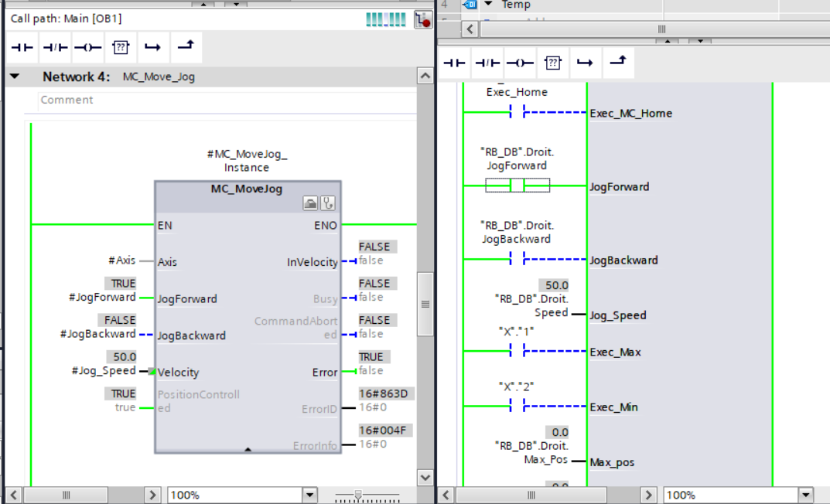This screenshot has height=504, width=830.
Task: Insert normally closed contact in left pane toolbar
Action: pos(55,47)
